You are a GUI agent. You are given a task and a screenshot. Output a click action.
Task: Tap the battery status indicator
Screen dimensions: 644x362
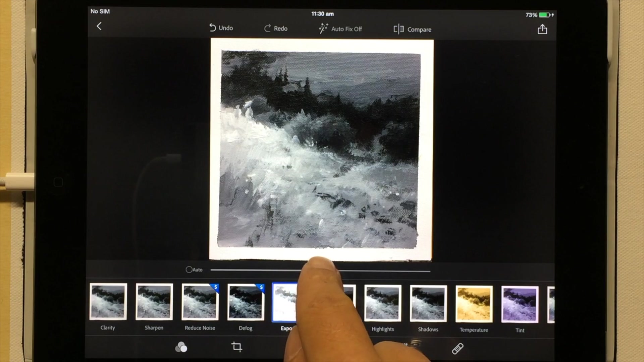540,15
